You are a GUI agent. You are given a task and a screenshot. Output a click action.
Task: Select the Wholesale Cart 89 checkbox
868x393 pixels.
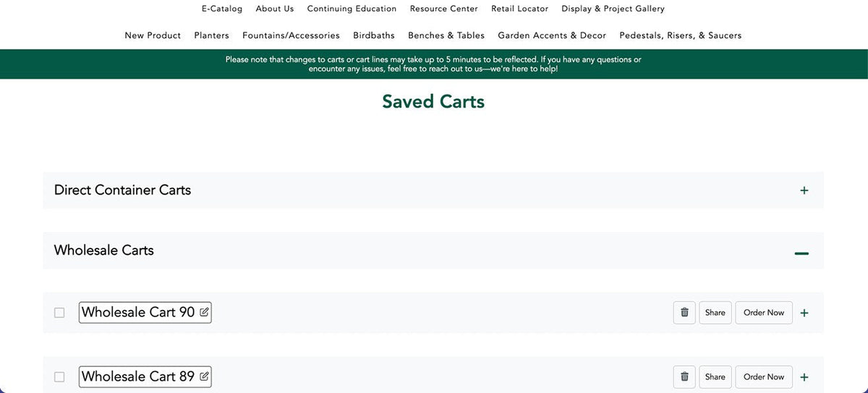(x=59, y=377)
